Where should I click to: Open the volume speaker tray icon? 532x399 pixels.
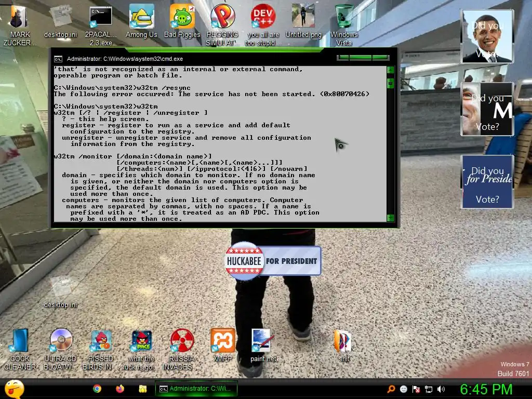tap(441, 389)
